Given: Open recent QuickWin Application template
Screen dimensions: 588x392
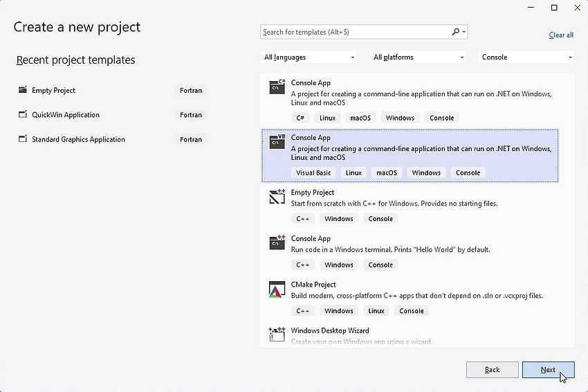Looking at the screenshot, I should click(x=112, y=114).
